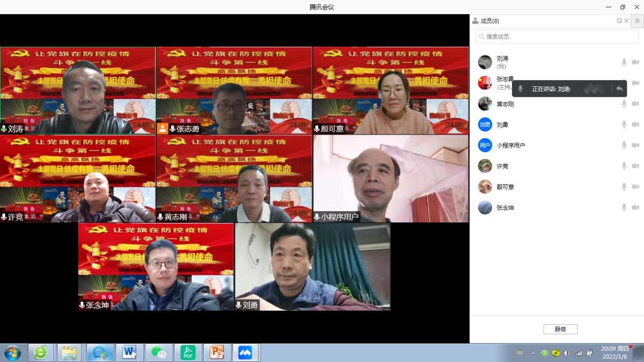Select 刘勇's video thumbnail
This screenshot has width=644, height=362.
[312, 267]
